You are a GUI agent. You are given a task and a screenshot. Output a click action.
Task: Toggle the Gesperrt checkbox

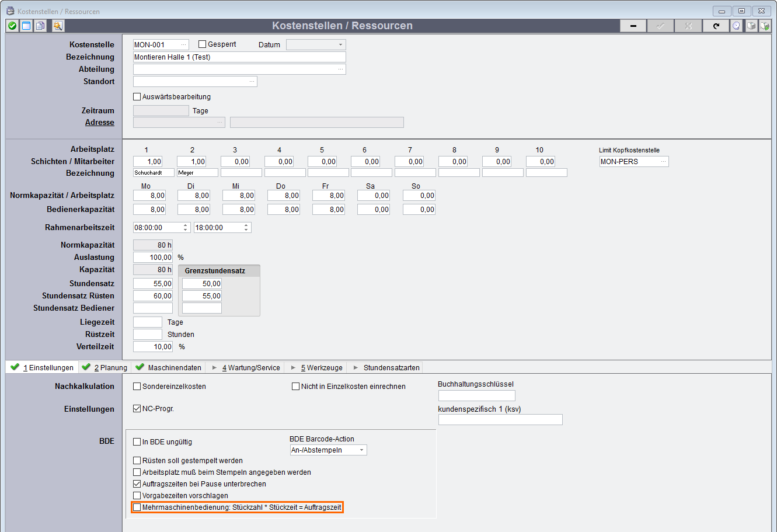pyautogui.click(x=203, y=44)
